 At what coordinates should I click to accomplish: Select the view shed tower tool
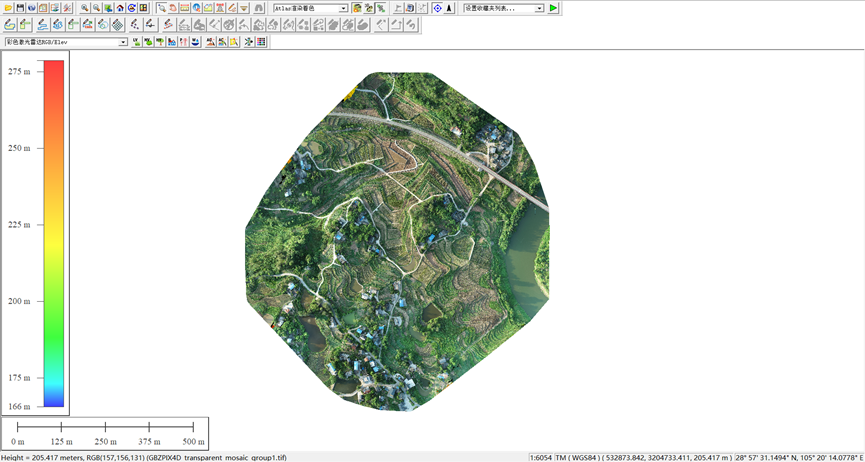pyautogui.click(x=220, y=8)
